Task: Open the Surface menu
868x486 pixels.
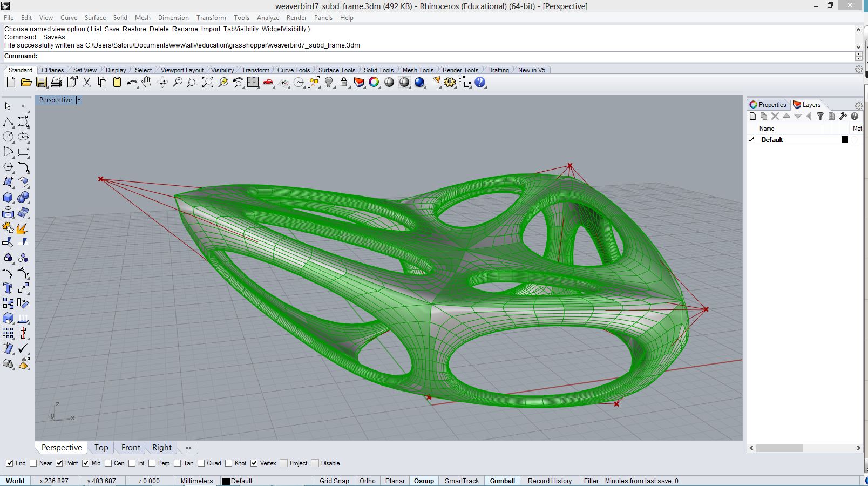Action: [x=95, y=18]
